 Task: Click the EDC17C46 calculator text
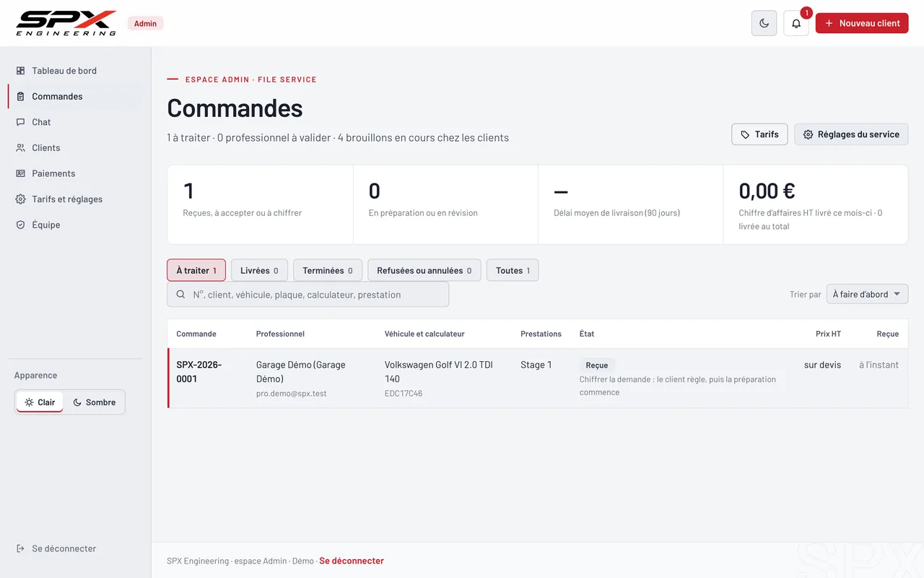404,393
